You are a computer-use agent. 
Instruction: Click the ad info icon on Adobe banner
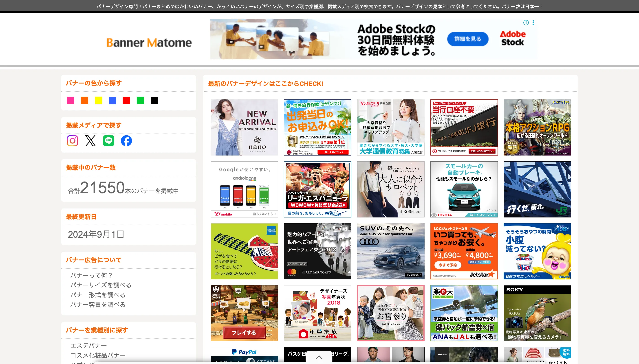[x=526, y=23]
